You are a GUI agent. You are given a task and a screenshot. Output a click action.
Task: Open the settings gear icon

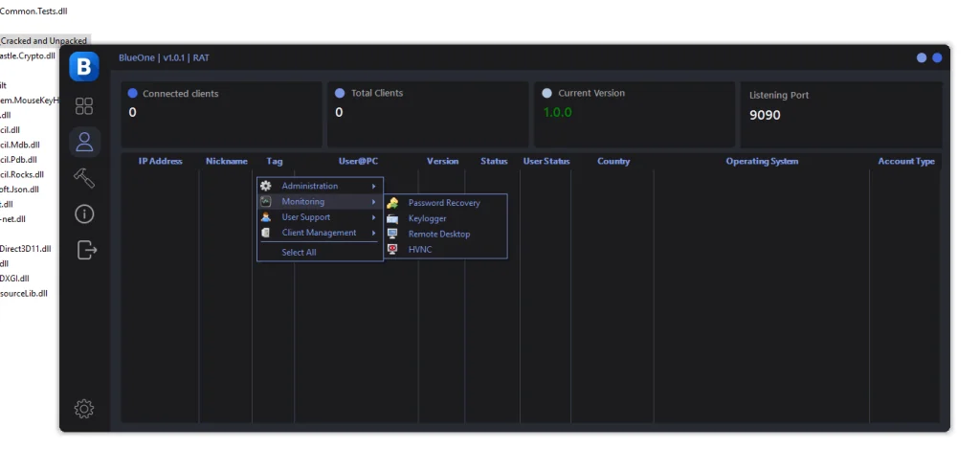pyautogui.click(x=84, y=409)
